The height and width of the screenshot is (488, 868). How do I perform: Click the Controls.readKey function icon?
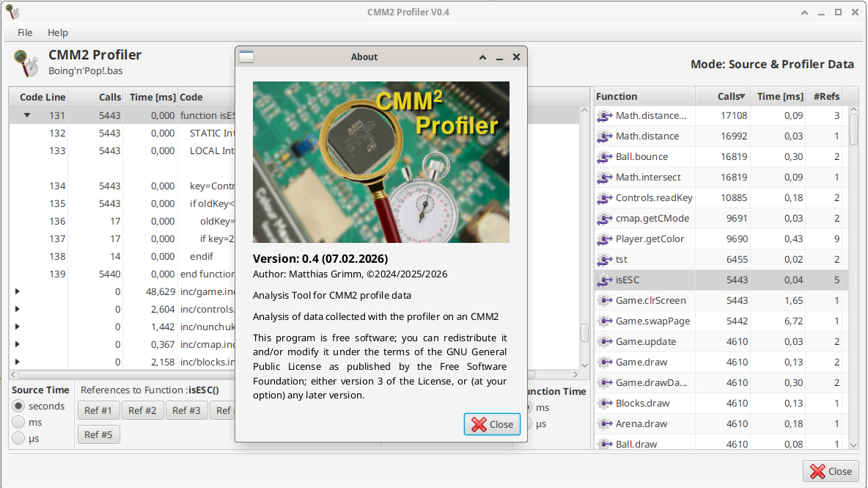pyautogui.click(x=604, y=198)
